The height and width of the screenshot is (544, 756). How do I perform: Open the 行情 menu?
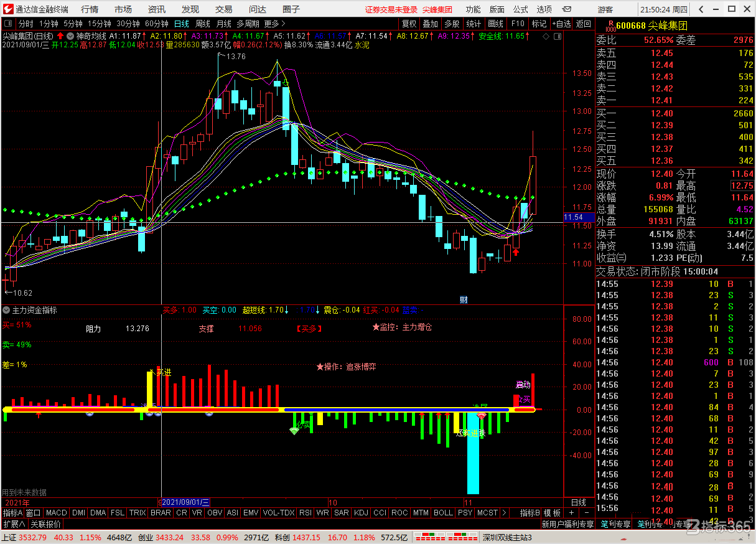(90, 10)
